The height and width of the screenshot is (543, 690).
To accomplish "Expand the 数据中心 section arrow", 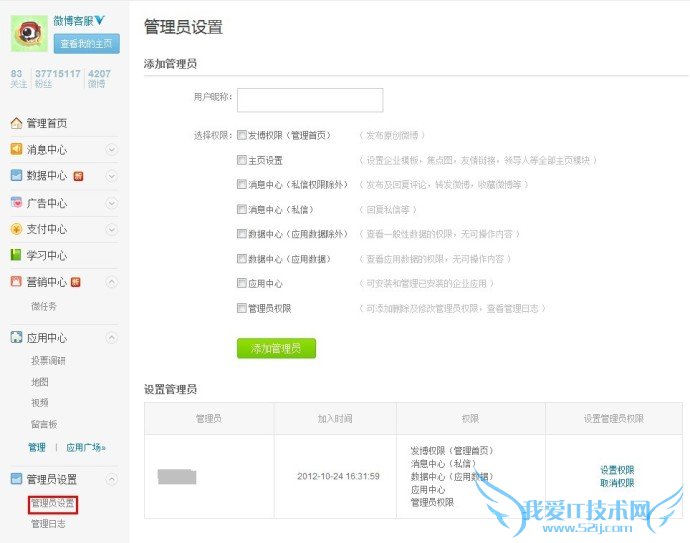I will [x=112, y=176].
